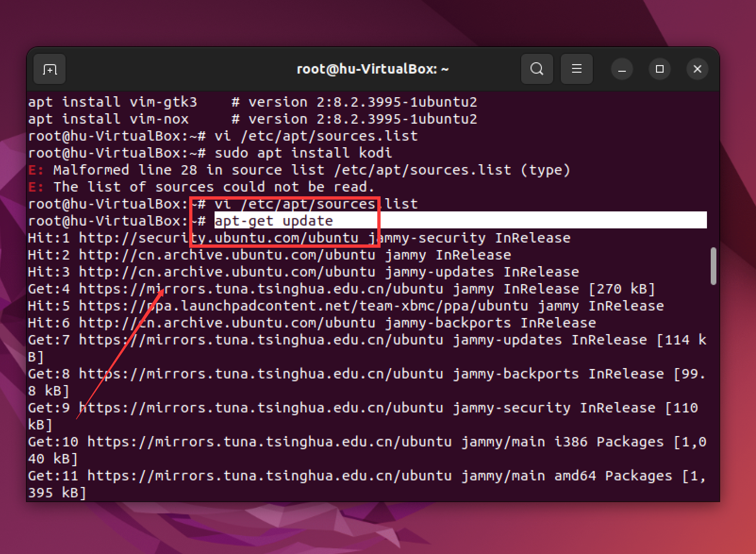Click the Get:11 amd64 Packages mirror URL
Image resolution: width=756 pixels, height=554 pixels.
pyautogui.click(x=269, y=476)
